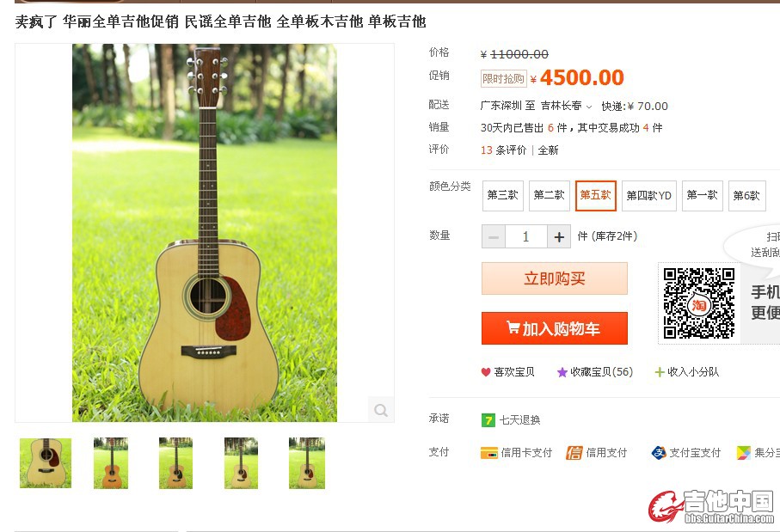Select the 第三款 style option
Viewport: 780px width, 532px height.
[x=502, y=195]
